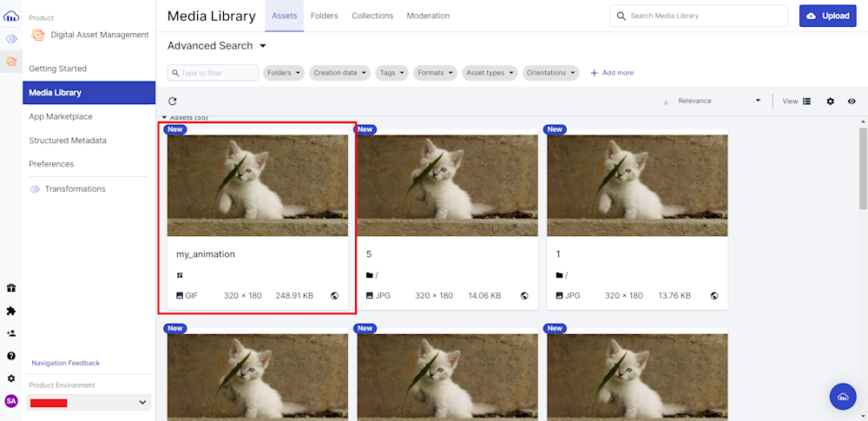Image resolution: width=868 pixels, height=421 pixels.
Task: Select the kitten thumbnail of asset 1
Action: click(638, 185)
